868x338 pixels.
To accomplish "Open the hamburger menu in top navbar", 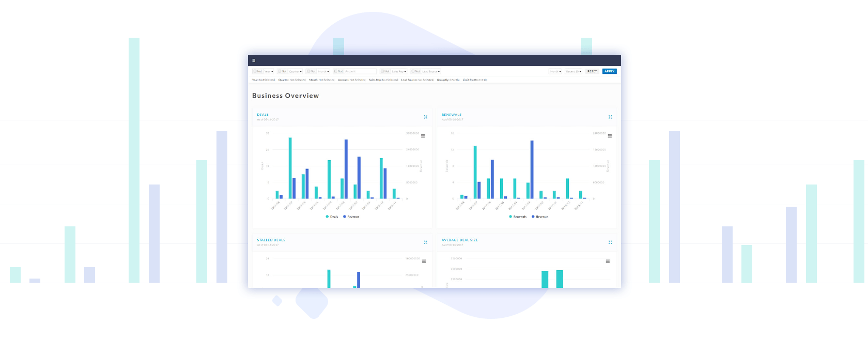I will [x=253, y=60].
